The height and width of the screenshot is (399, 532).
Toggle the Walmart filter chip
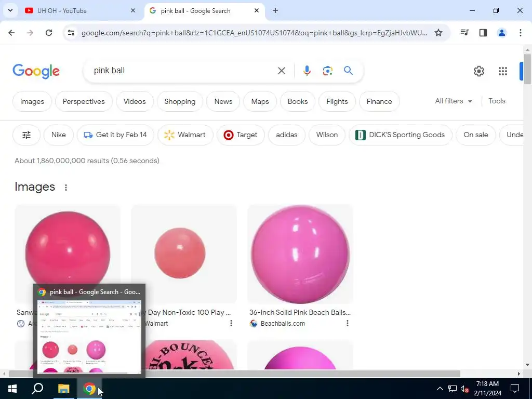tap(185, 135)
